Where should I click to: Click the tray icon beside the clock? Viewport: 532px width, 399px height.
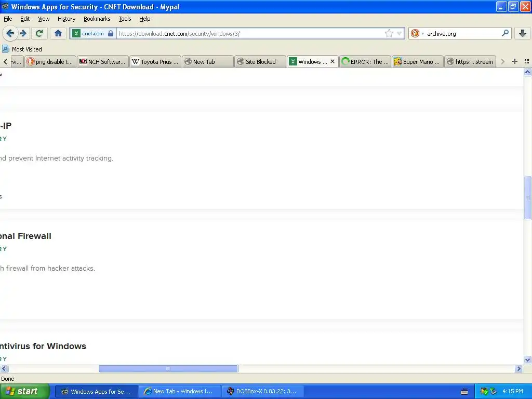[x=494, y=391]
